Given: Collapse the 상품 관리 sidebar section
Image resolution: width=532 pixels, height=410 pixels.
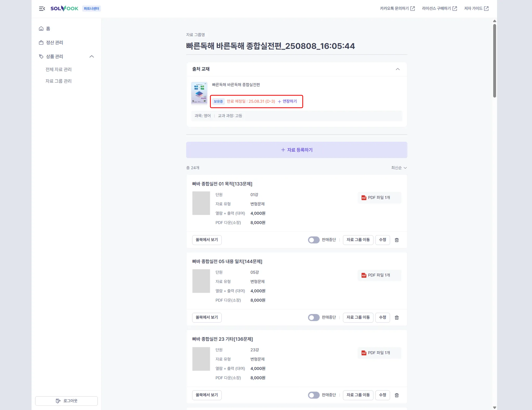Looking at the screenshot, I should point(91,56).
